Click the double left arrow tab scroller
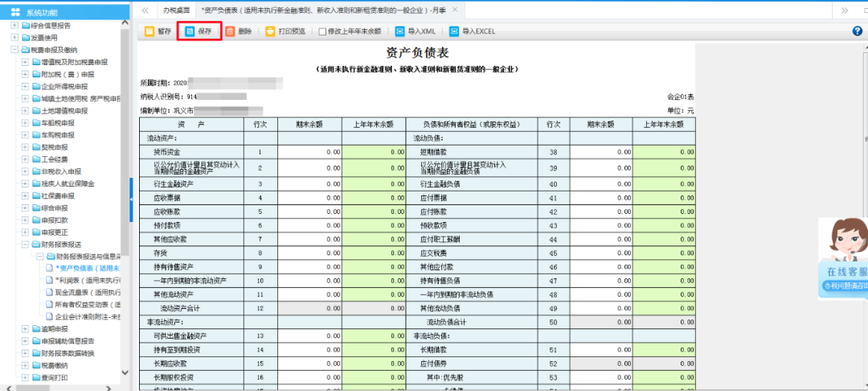Viewport: 868px width, 391px height. [145, 10]
